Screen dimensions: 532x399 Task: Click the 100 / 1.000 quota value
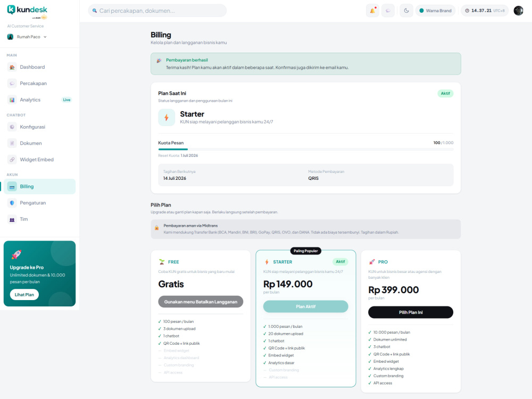click(443, 143)
